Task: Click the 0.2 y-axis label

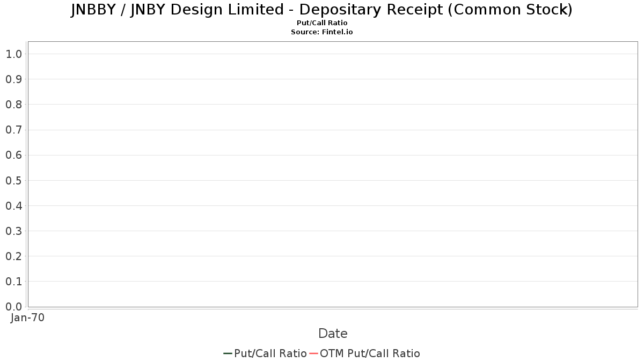Action: [x=13, y=256]
